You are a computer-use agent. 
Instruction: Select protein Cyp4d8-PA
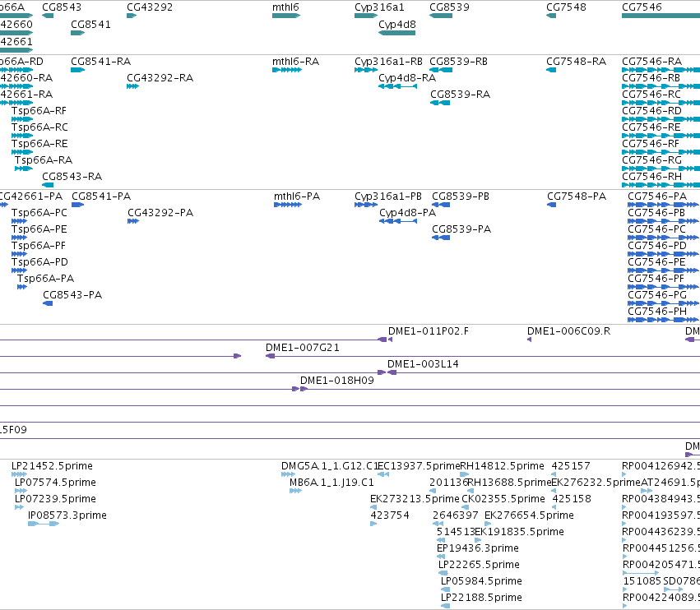(x=408, y=213)
